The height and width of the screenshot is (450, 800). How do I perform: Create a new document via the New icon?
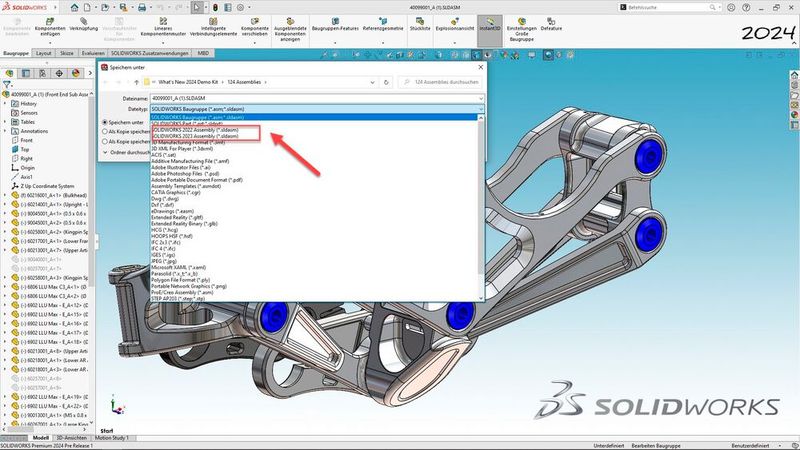pos(87,8)
